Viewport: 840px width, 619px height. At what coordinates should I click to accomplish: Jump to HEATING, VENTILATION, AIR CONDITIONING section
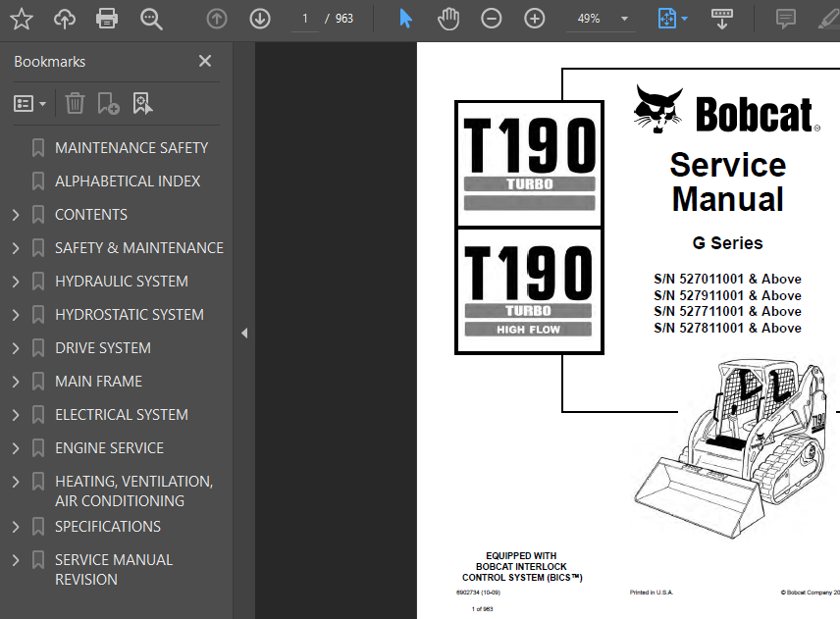[x=133, y=491]
